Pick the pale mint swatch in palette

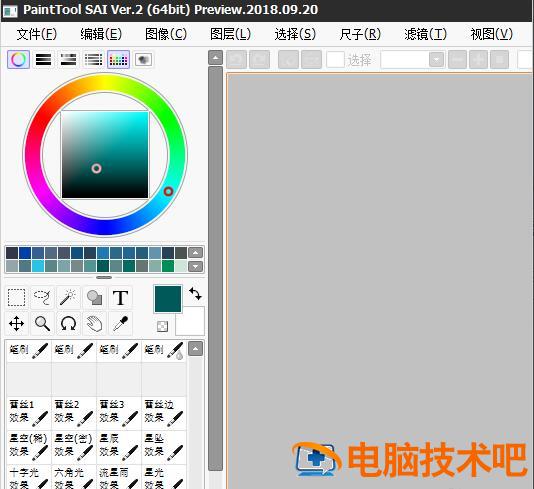coord(180,266)
